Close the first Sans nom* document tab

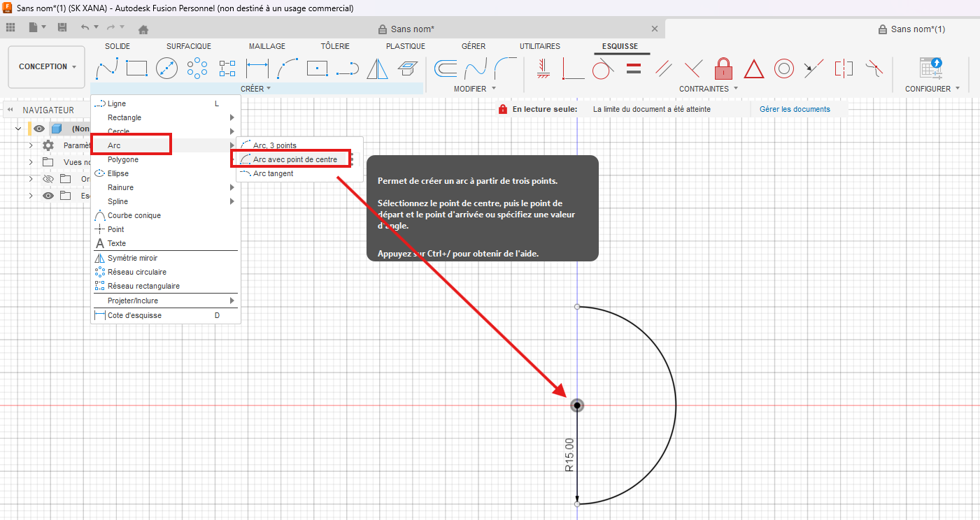click(x=655, y=29)
